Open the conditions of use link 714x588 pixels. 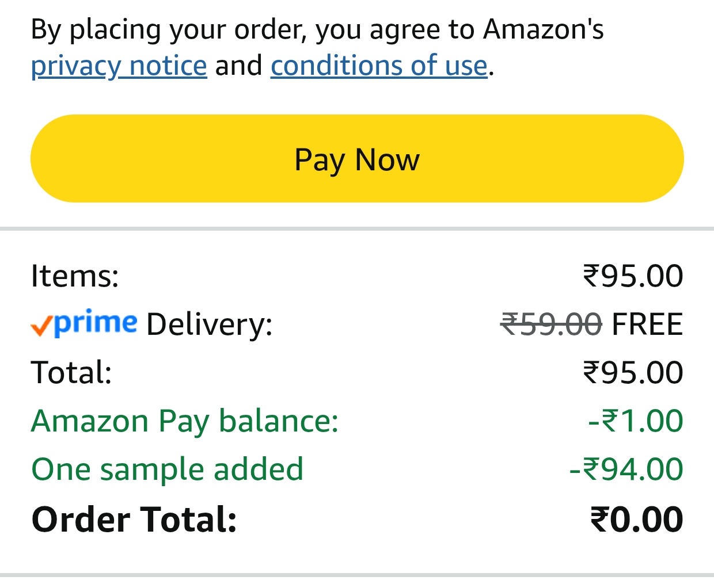pos(379,66)
